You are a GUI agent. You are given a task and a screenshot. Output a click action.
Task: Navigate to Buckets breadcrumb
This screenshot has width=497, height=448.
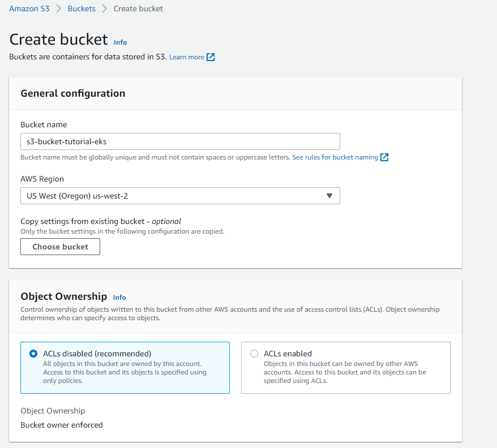(82, 9)
